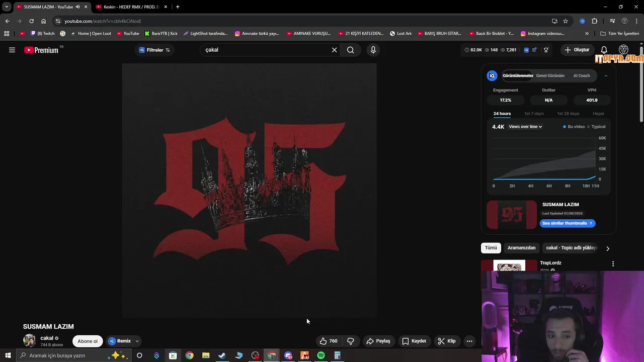Open more actions three-dot button
644x362 pixels.
(x=469, y=341)
